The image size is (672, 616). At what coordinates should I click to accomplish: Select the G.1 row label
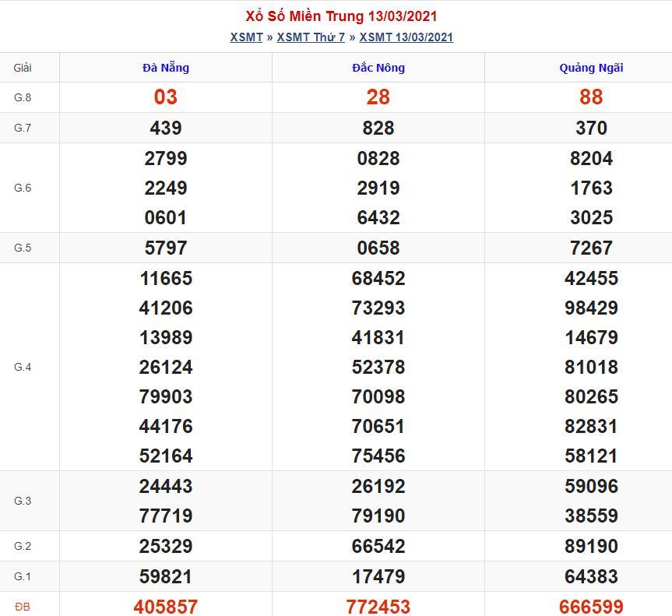coord(23,576)
